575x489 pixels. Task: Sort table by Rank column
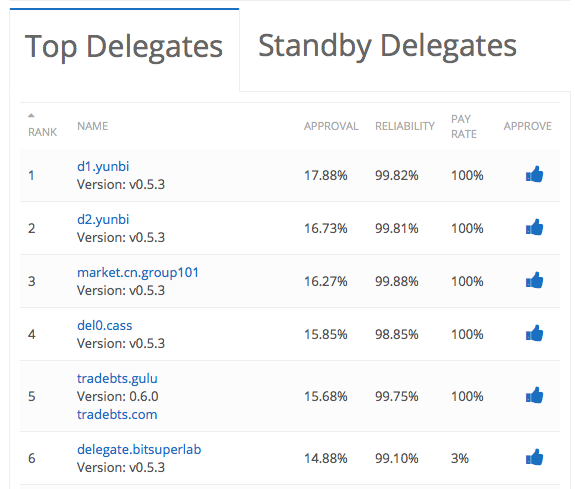click(42, 126)
